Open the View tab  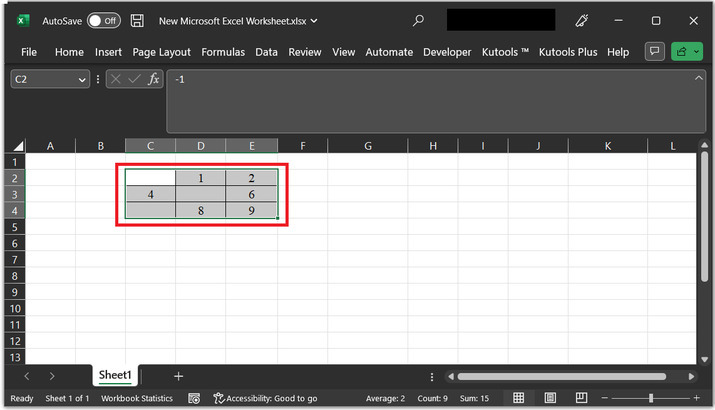(x=343, y=52)
